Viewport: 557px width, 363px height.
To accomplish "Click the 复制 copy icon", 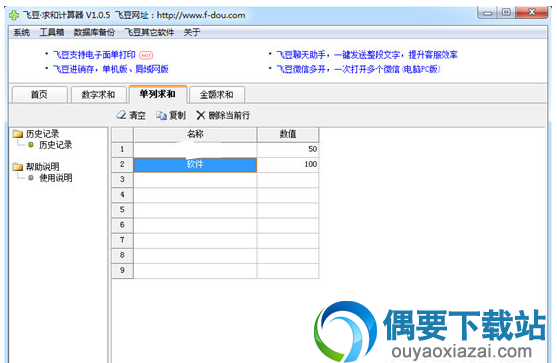I will click(x=161, y=115).
